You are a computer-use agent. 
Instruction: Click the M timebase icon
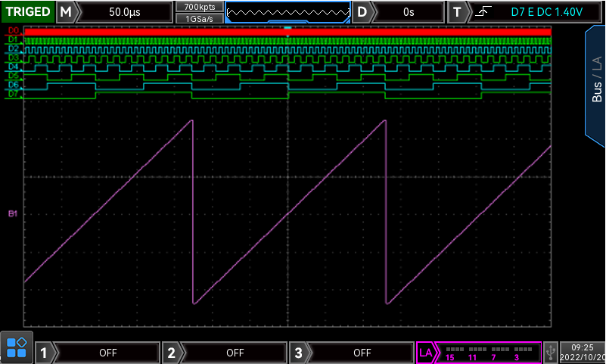pyautogui.click(x=67, y=12)
